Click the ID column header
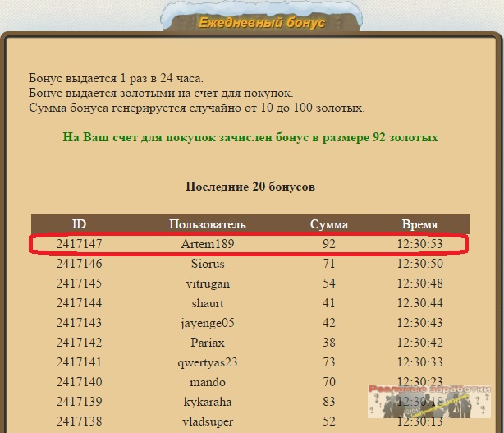The image size is (504, 433). [x=79, y=224]
